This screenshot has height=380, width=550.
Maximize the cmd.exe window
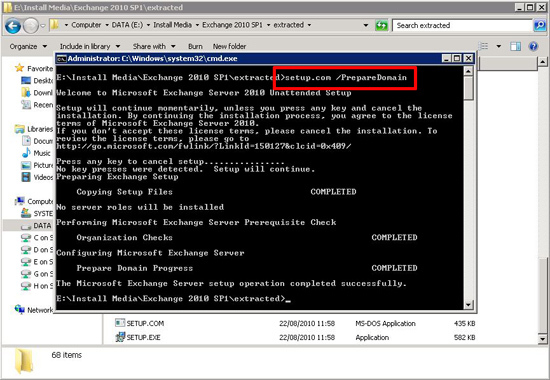(x=457, y=58)
